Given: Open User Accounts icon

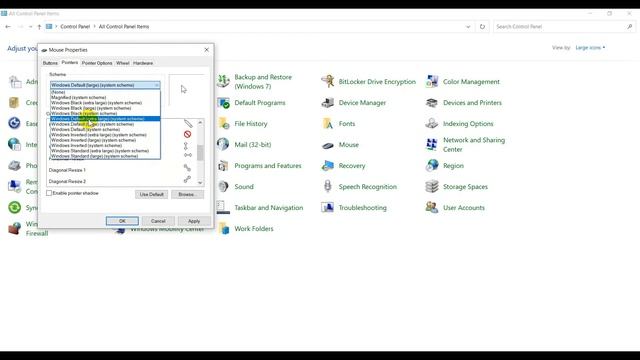Looking at the screenshot, I should [x=432, y=207].
